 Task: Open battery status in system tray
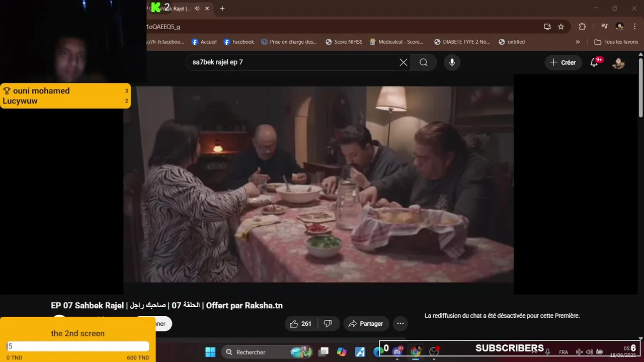click(600, 352)
